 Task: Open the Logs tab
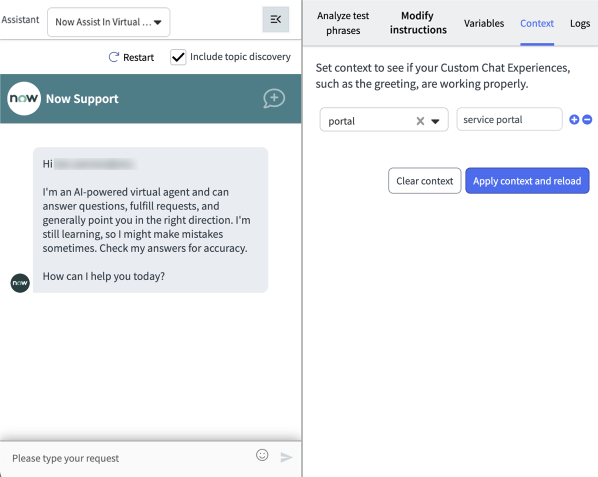click(580, 24)
